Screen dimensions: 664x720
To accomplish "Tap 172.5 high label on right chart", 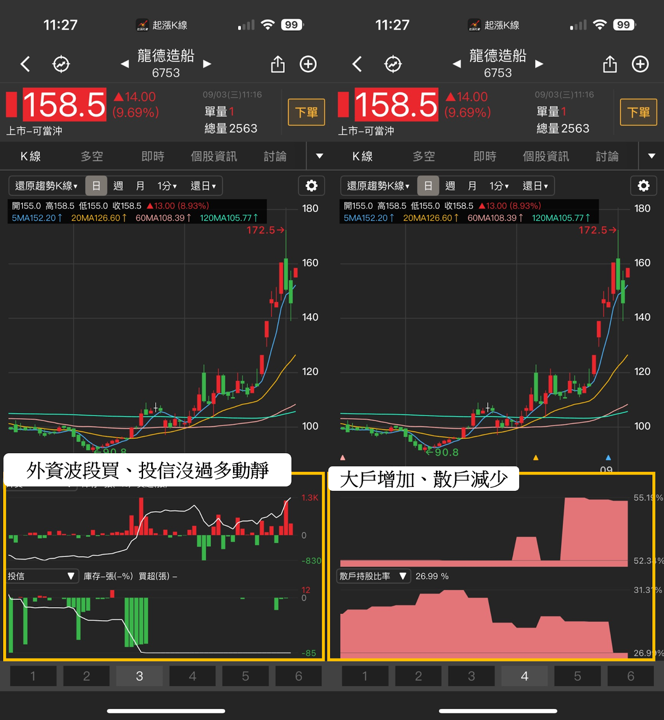I will point(596,230).
